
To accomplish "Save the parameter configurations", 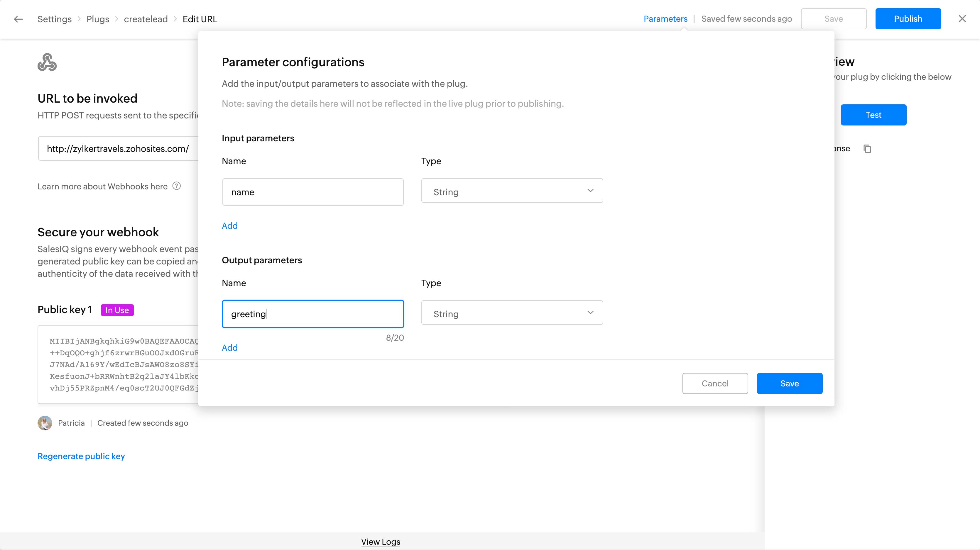I will (x=789, y=383).
